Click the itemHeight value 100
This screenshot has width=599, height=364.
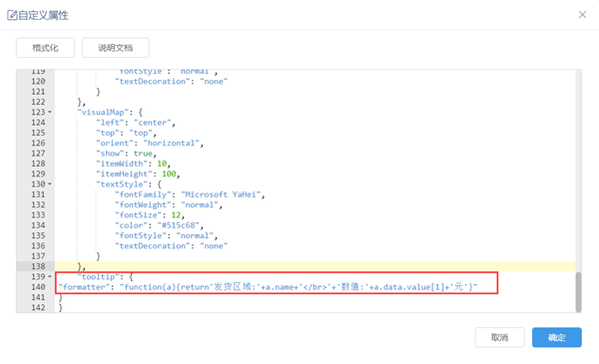pyautogui.click(x=169, y=174)
